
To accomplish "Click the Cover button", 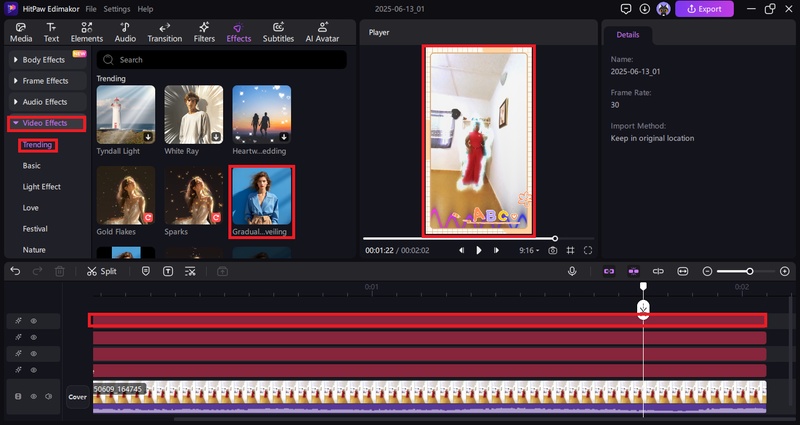I will [x=78, y=397].
